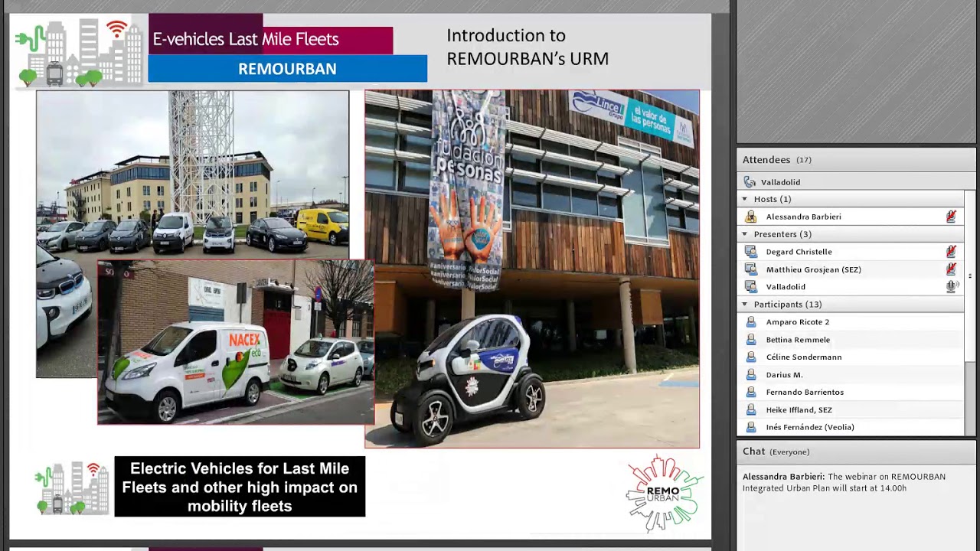
Task: Select participant Céline Sondermann
Action: click(803, 357)
